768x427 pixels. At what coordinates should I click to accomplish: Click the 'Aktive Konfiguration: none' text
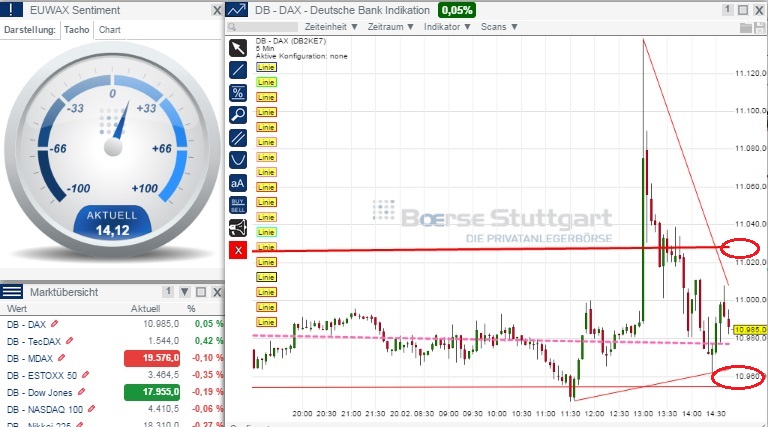[301, 56]
